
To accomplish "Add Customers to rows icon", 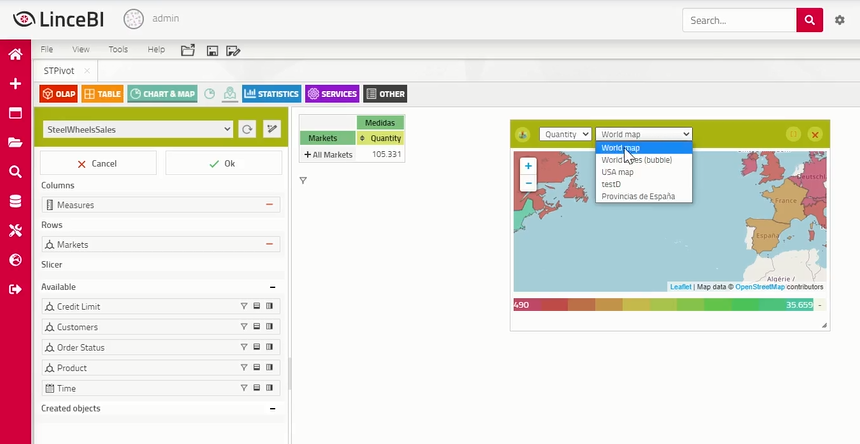I will 257,327.
